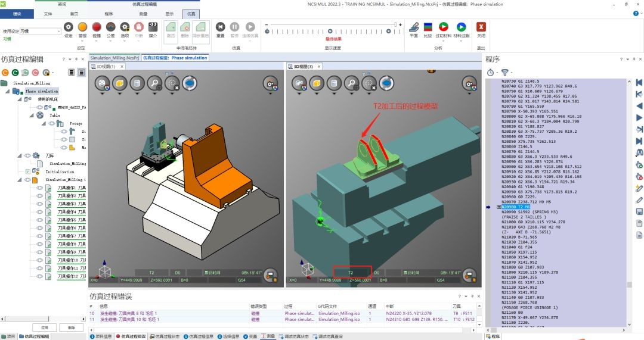Click the 重置 reset playback button
Screen dimensions: 644x340
click(x=221, y=27)
